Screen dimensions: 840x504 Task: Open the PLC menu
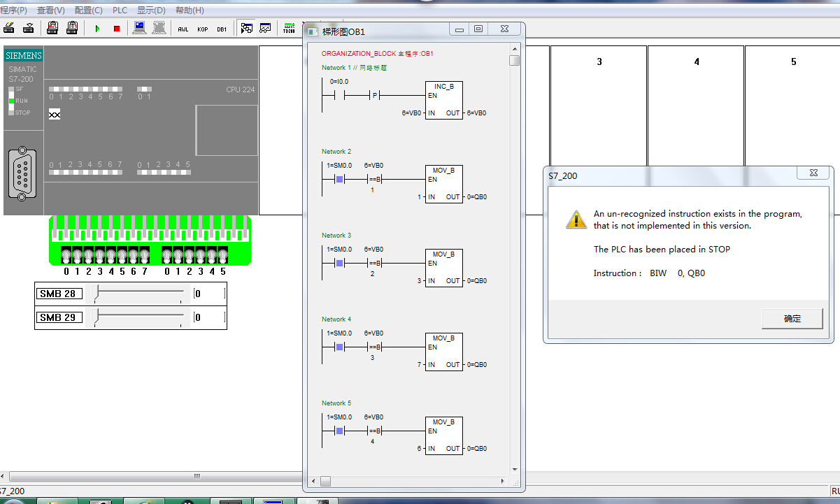(x=120, y=10)
